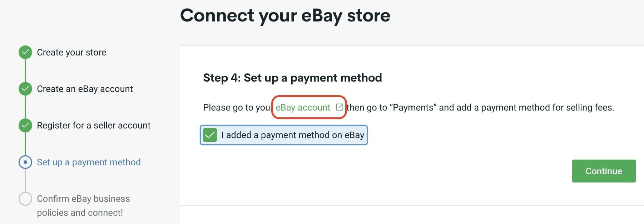Jump to the 'Register for a seller account' step
This screenshot has width=644, height=224.
pyautogui.click(x=93, y=125)
